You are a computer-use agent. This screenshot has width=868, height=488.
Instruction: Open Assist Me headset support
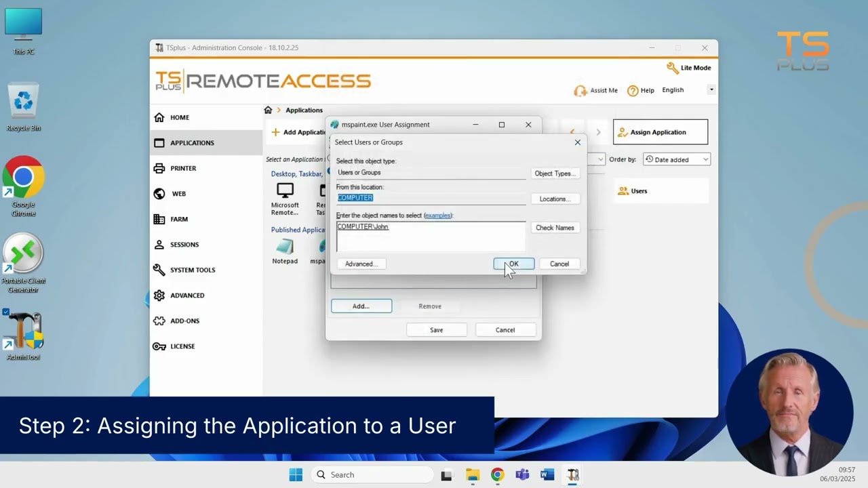(x=595, y=90)
